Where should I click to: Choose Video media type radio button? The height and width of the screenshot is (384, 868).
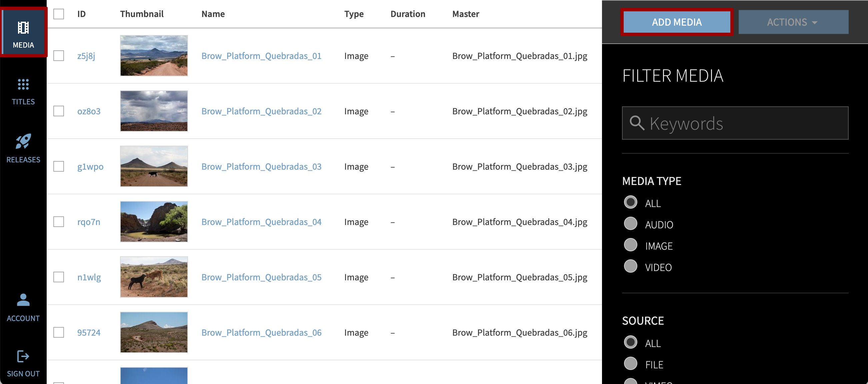click(630, 266)
